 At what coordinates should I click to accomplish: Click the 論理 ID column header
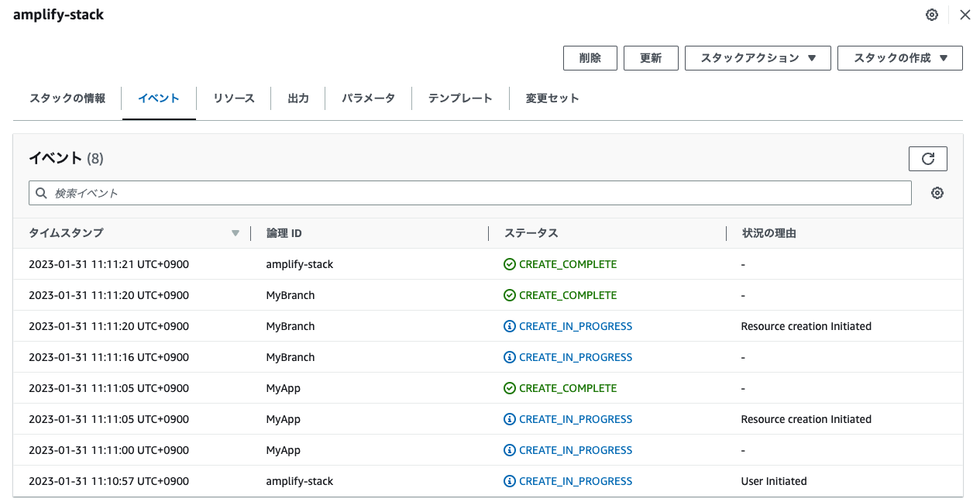coord(284,233)
